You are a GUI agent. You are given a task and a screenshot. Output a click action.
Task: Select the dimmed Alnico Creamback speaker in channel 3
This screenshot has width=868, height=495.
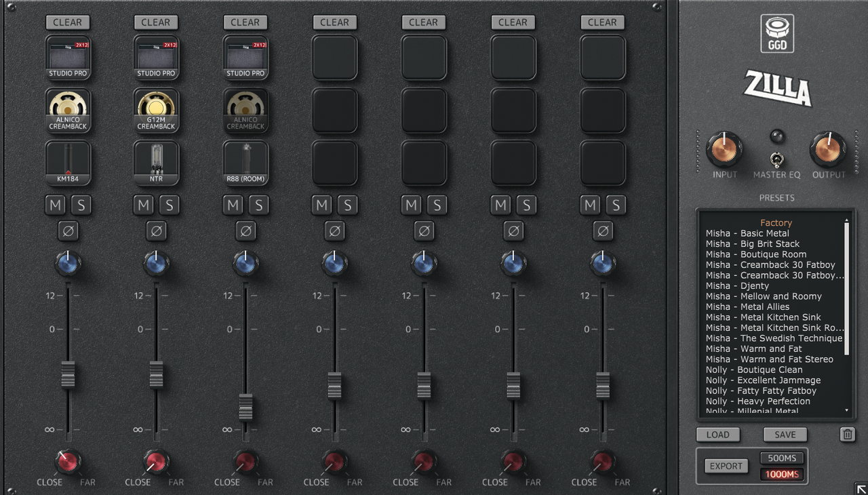pyautogui.click(x=245, y=111)
